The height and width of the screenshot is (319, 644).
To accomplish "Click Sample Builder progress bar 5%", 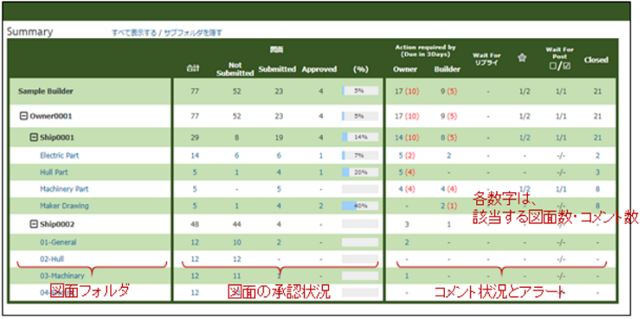I will tap(360, 91).
